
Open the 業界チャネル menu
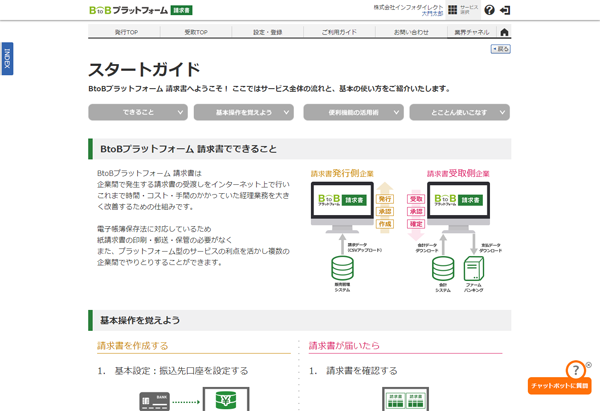471,32
